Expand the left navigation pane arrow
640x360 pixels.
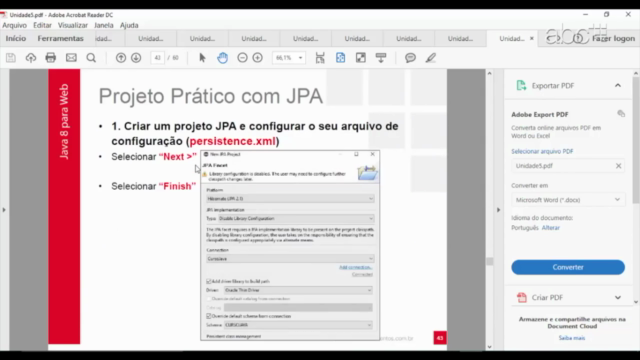4,210
